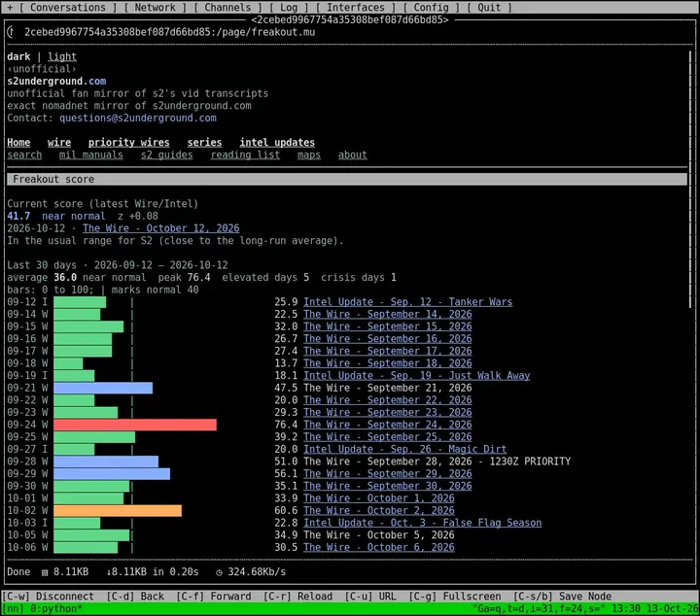Click the red 09-24 score bar
The image size is (700, 616).
click(x=135, y=425)
